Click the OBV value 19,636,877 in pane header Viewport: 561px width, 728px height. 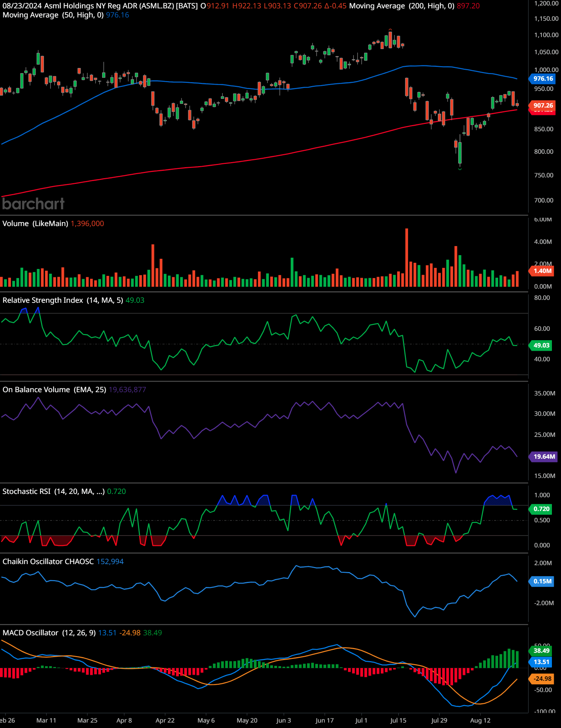[128, 390]
